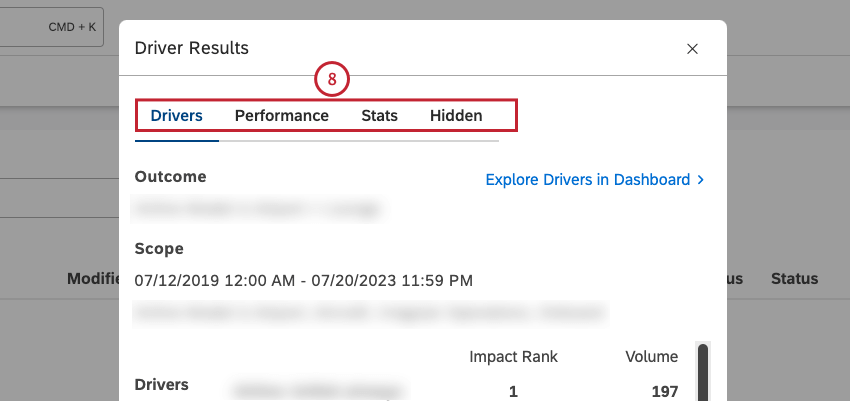The height and width of the screenshot is (401, 850).
Task: Click the Drivers tab
Action: (x=176, y=115)
